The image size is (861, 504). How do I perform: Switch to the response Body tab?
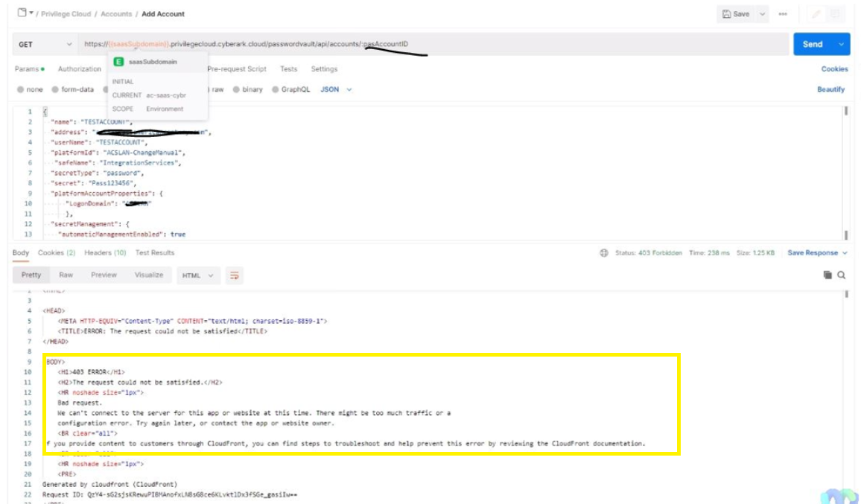pyautogui.click(x=21, y=253)
